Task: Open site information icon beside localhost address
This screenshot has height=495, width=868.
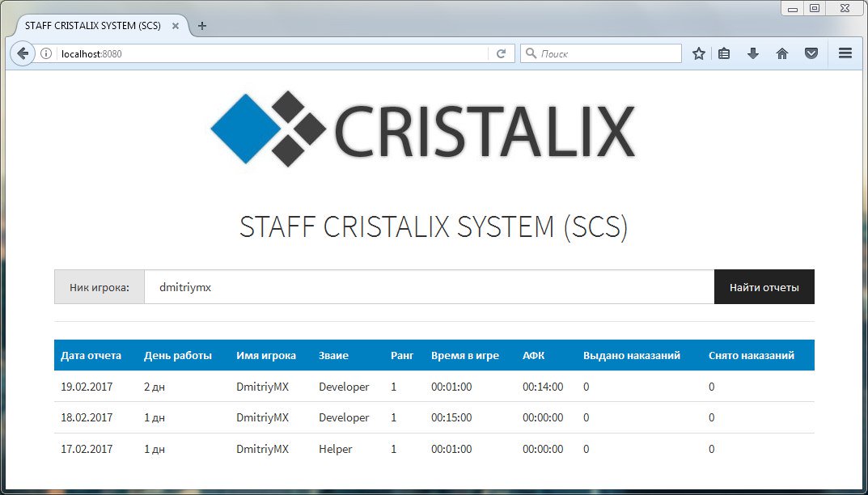Action: pos(46,53)
